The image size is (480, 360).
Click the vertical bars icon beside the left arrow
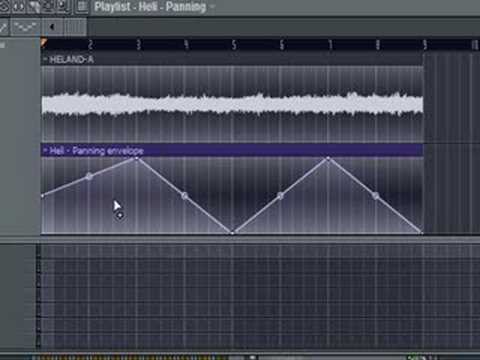pyautogui.click(x=75, y=27)
